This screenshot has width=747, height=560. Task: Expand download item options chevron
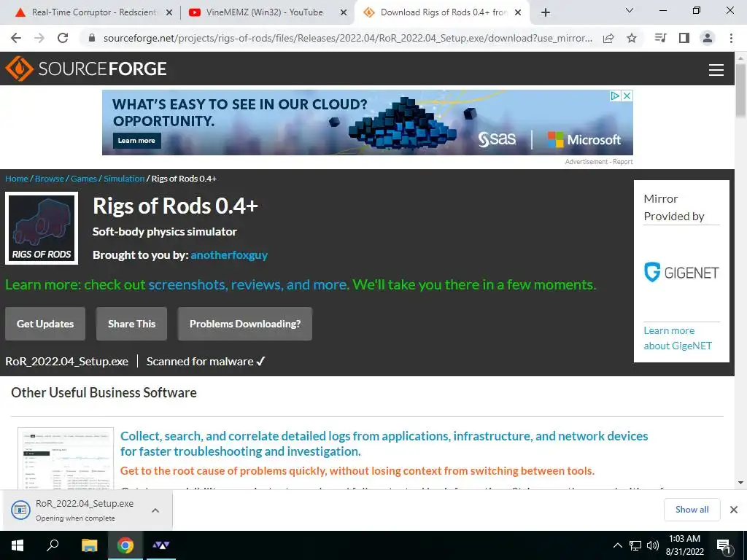(155, 510)
